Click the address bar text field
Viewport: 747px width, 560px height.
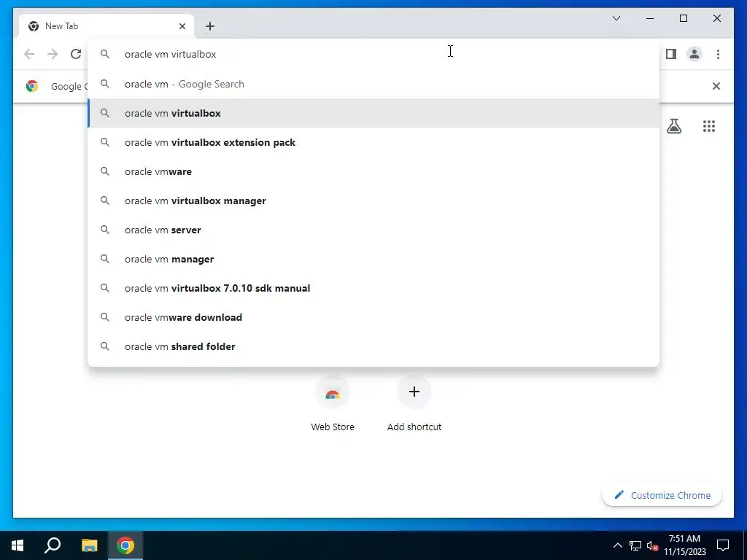point(373,54)
